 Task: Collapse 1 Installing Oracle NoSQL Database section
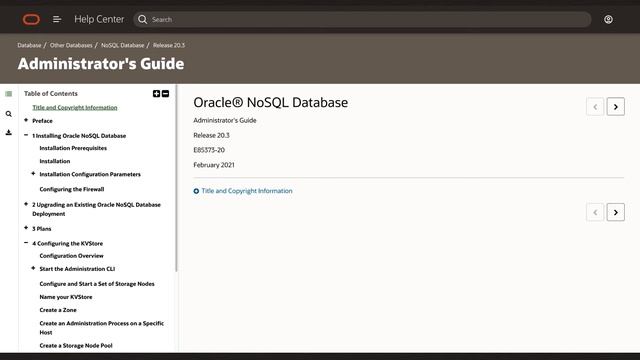click(x=26, y=135)
